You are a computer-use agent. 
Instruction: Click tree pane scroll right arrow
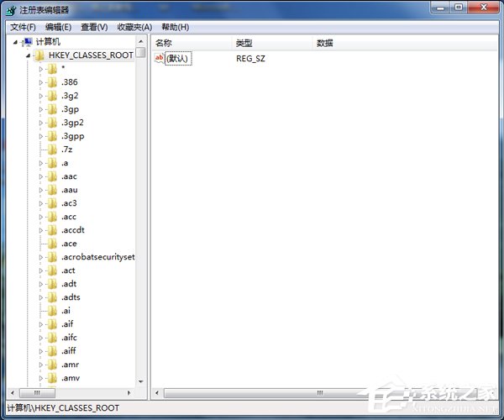tap(129, 392)
